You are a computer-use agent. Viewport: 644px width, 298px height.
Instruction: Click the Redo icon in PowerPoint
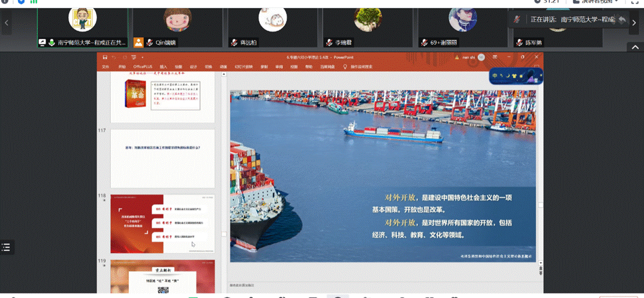tap(124, 57)
